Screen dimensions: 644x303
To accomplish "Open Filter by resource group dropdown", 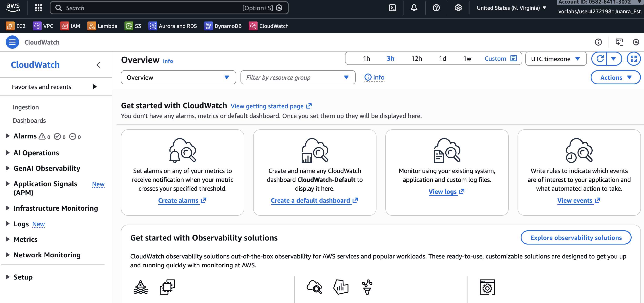I will 297,78.
